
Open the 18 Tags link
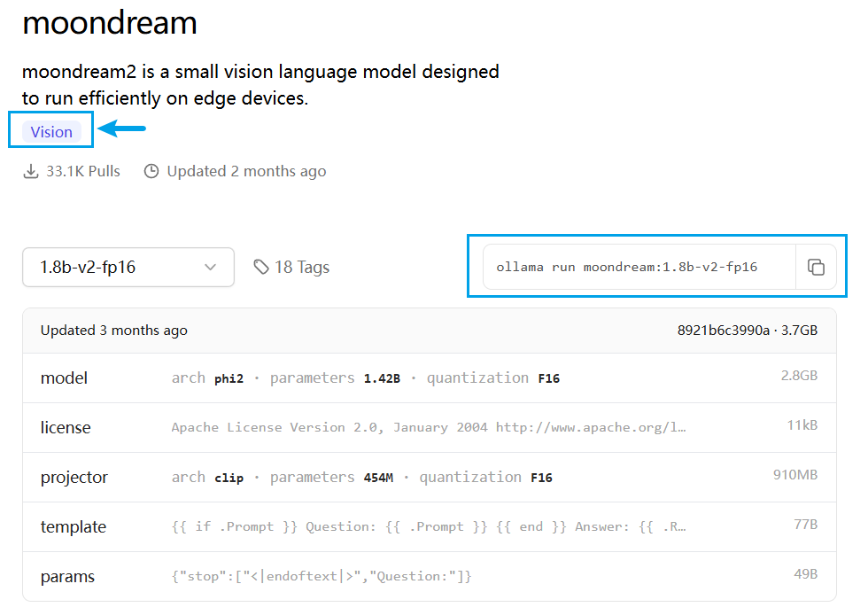pyautogui.click(x=291, y=267)
